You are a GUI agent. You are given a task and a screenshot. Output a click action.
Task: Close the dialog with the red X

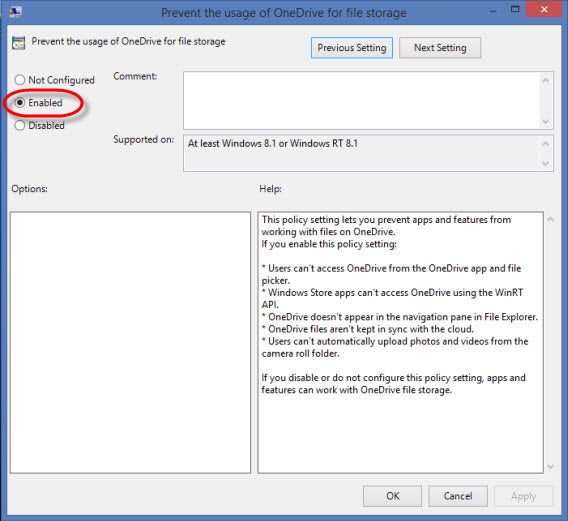click(544, 9)
